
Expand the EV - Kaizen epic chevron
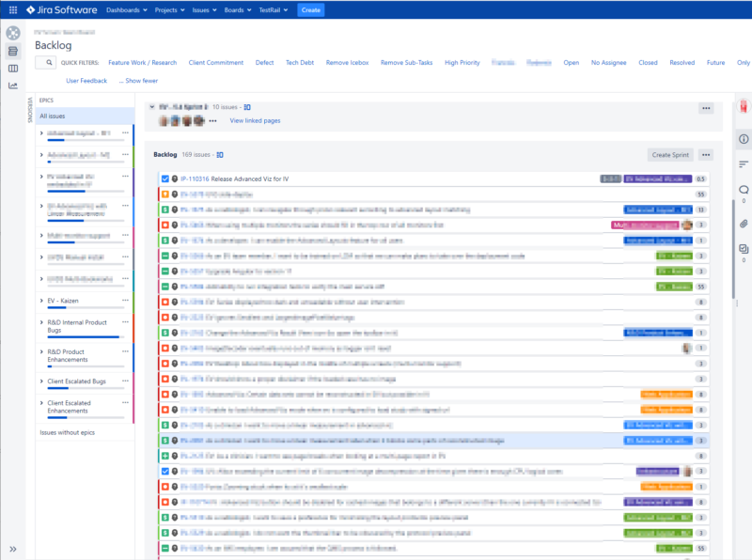(x=41, y=301)
